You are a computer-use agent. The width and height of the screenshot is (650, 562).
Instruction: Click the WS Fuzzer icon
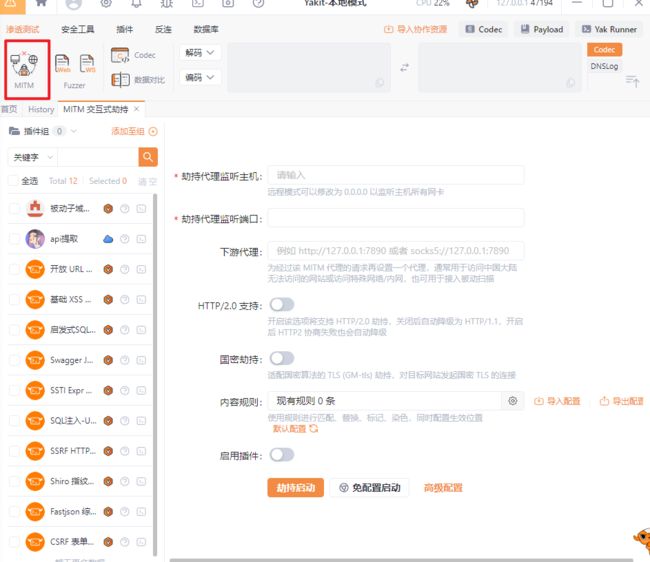click(88, 65)
